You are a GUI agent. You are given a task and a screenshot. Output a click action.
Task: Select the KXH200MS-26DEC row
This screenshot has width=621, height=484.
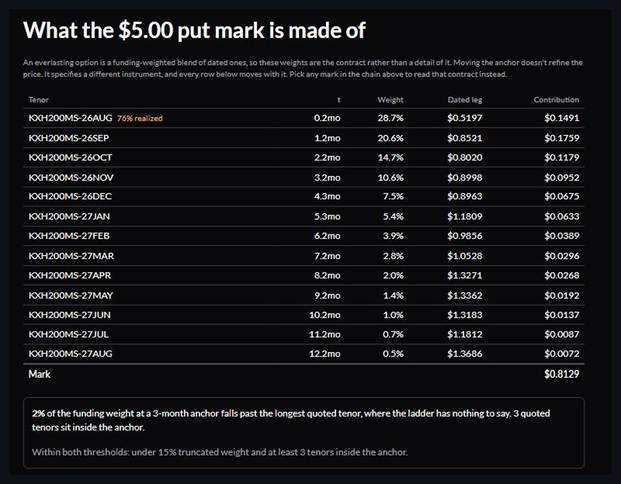tap(304, 196)
